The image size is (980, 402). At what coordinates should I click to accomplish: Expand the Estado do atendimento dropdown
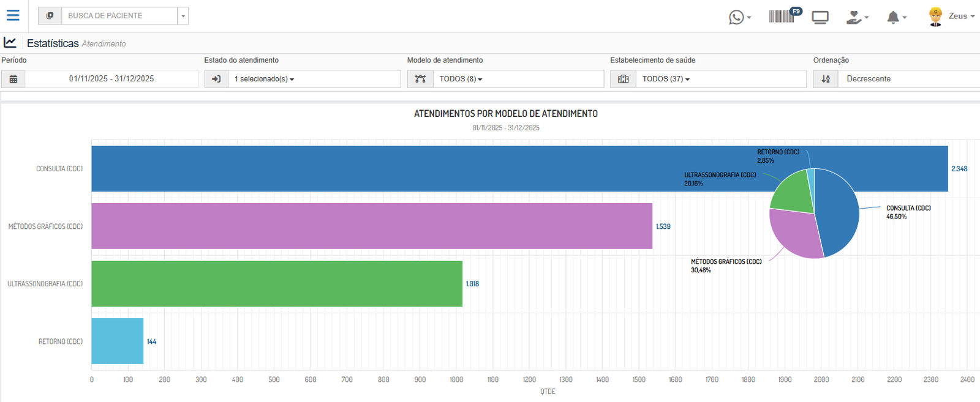tap(265, 79)
